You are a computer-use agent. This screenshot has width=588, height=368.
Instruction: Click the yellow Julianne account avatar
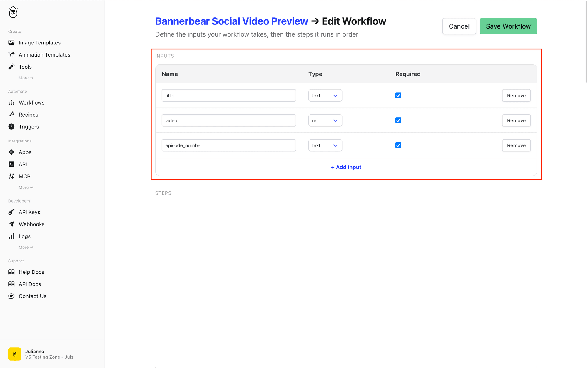tap(15, 354)
